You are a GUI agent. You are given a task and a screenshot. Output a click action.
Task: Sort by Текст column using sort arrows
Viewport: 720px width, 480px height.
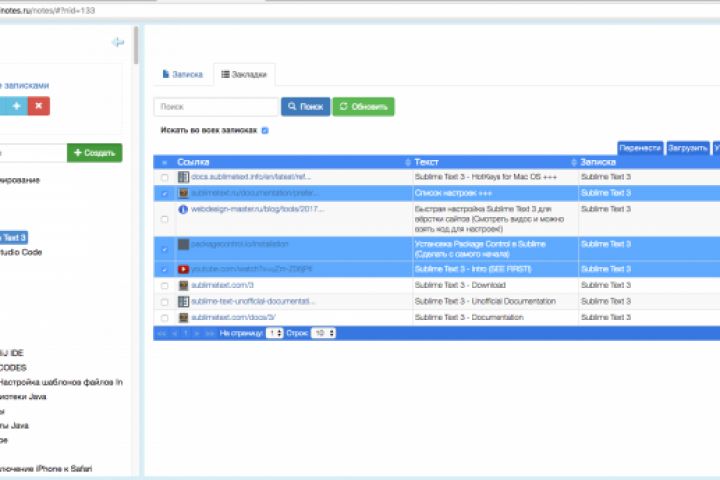point(574,162)
